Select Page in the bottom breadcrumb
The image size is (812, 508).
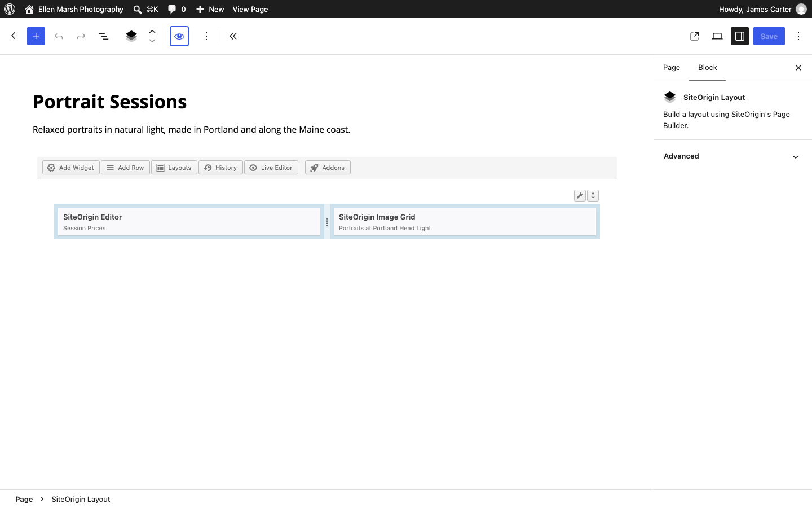(24, 499)
